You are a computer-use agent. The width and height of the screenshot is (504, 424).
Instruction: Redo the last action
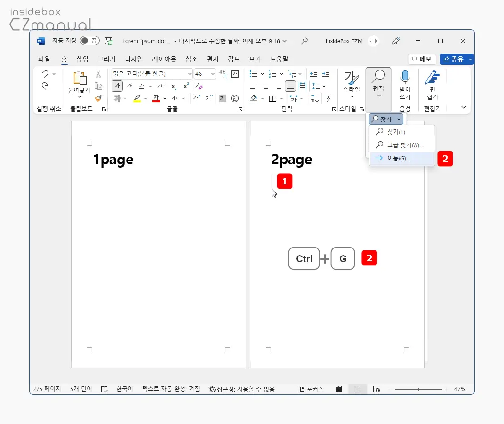[x=45, y=86]
